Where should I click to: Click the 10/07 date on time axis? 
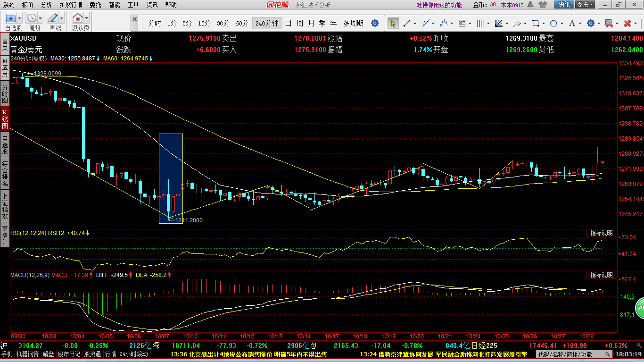162,337
